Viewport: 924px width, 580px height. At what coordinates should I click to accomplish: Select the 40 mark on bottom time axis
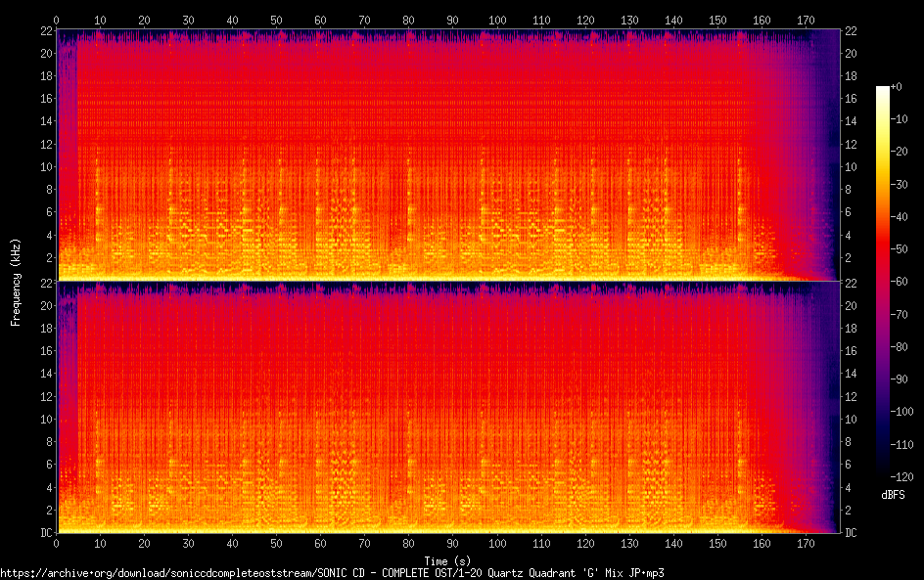pyautogui.click(x=232, y=543)
